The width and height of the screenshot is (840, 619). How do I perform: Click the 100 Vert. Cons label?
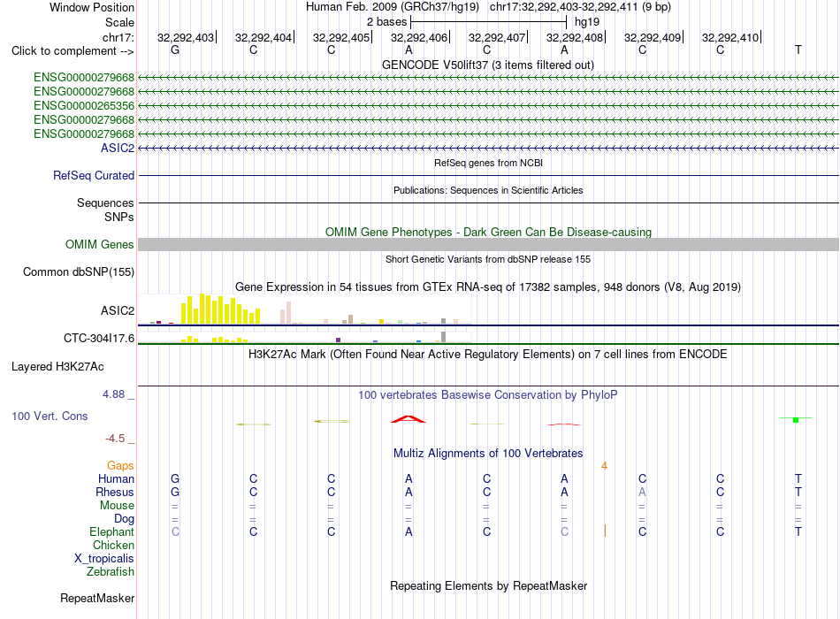pyautogui.click(x=50, y=416)
